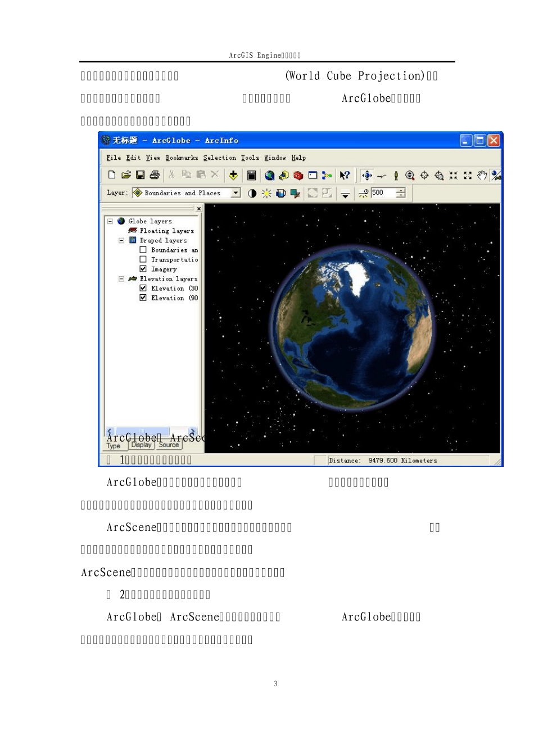This screenshot has height=756, width=534.
Task: Click the Distance 9479.600 Kilometers status text
Action: click(383, 461)
